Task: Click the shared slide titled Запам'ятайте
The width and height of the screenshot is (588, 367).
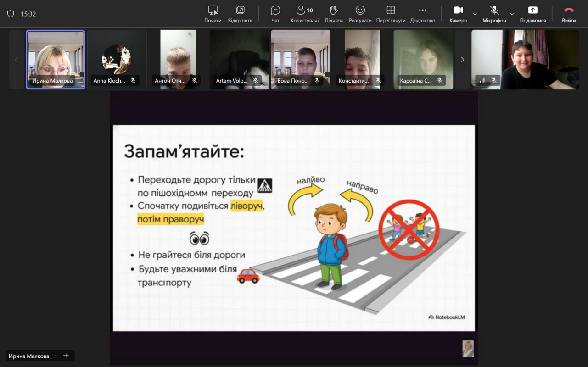Action: tap(294, 228)
